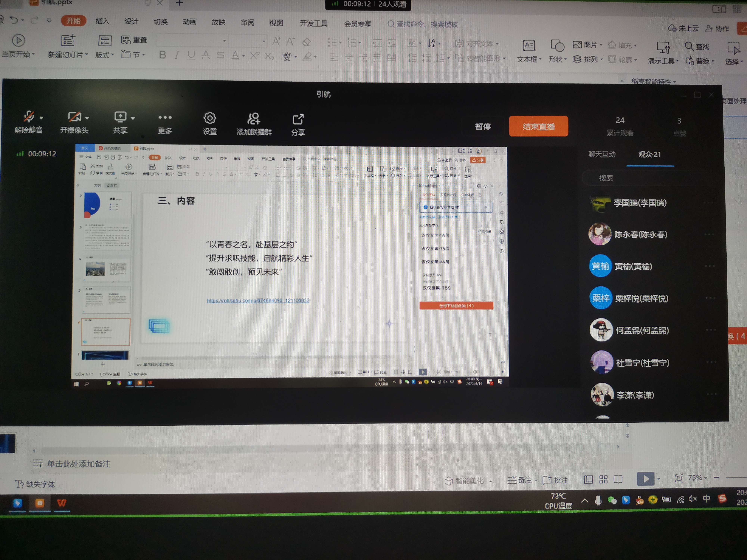This screenshot has height=560, width=747.
Task: Click the orange end live button
Action: point(538,127)
